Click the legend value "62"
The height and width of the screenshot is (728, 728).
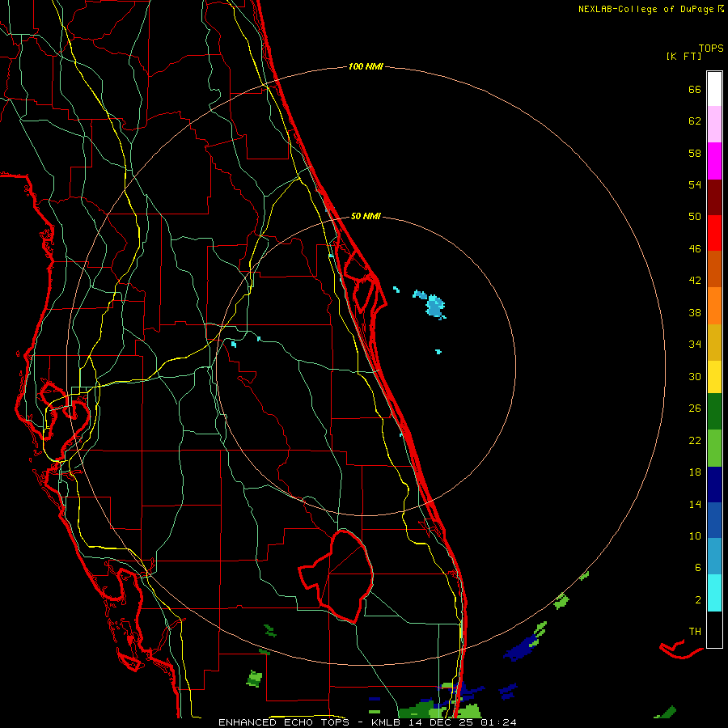(695, 121)
